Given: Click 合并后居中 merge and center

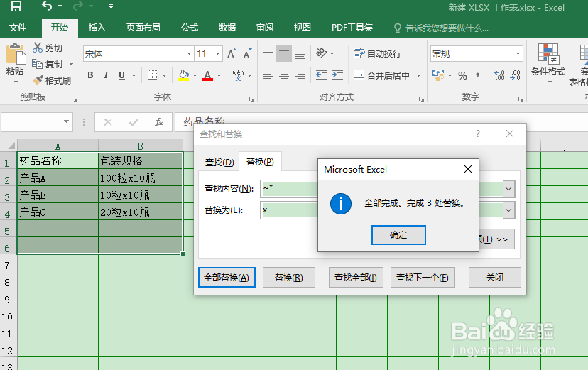Looking at the screenshot, I should point(382,75).
